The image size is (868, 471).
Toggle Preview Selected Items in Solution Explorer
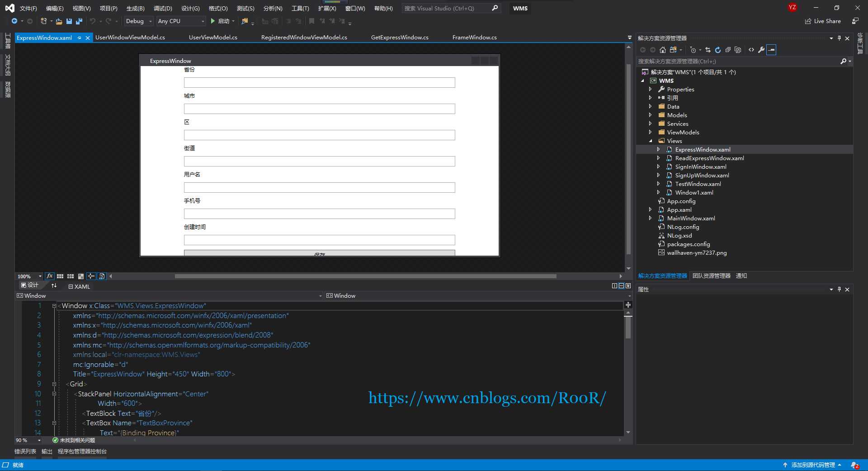771,50
